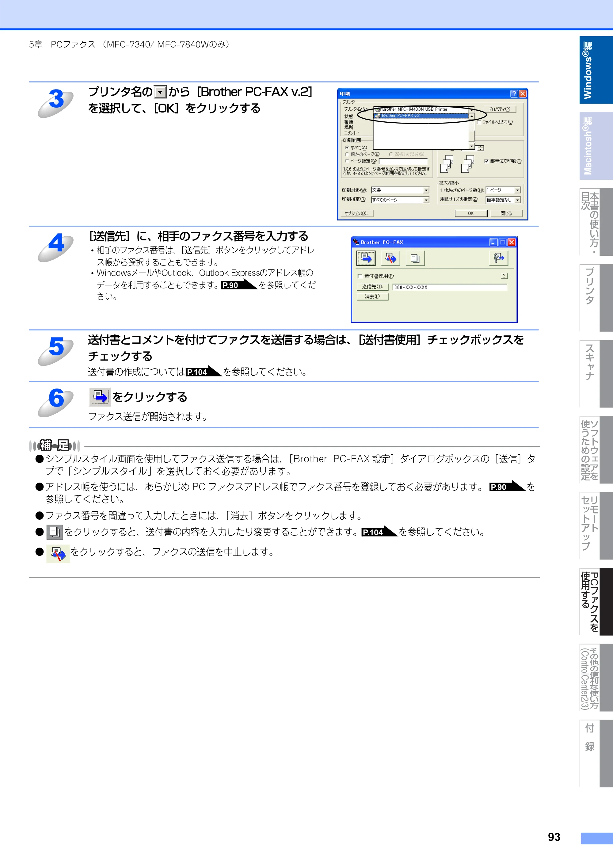Check the 送付書使用(P) checkbox

click(x=360, y=276)
